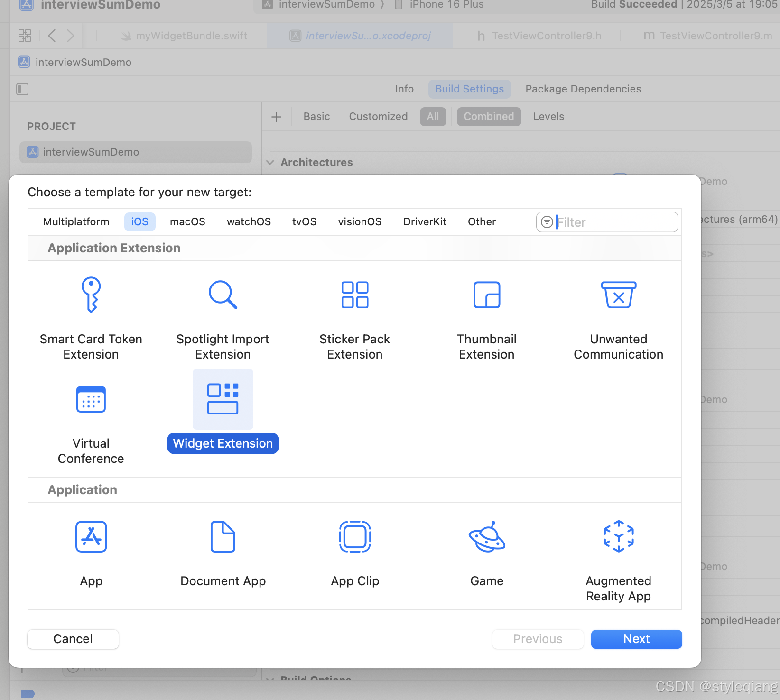Image resolution: width=780 pixels, height=700 pixels.
Task: Switch to the macOS platform tab
Action: click(x=187, y=222)
